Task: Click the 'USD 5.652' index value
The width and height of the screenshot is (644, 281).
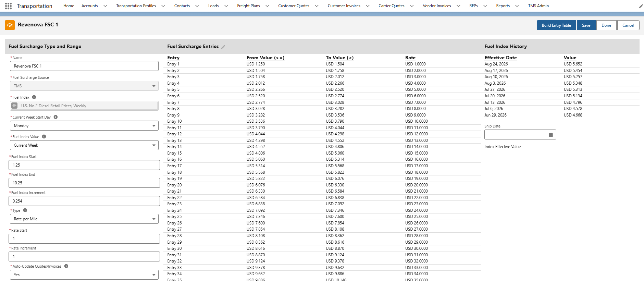Action: [573, 64]
